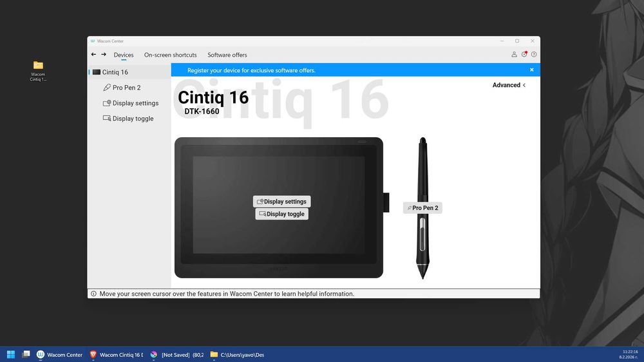Open the C:\Users File Explorer taskbar item
This screenshot has height=362, width=644.
(237, 354)
